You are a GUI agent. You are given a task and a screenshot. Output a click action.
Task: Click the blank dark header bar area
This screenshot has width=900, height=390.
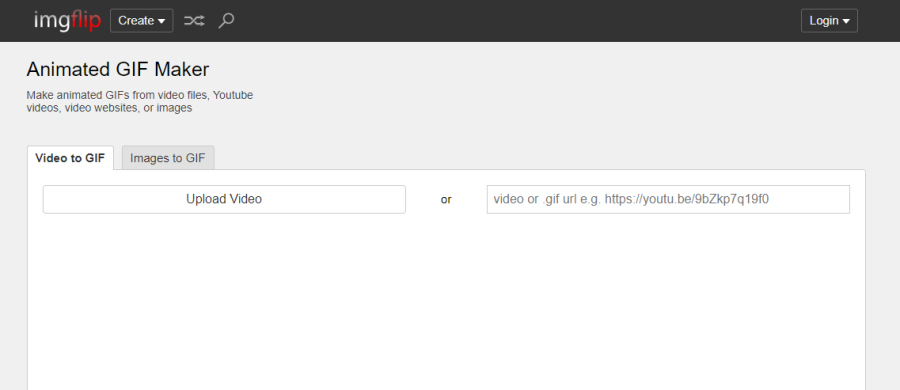tap(517, 21)
